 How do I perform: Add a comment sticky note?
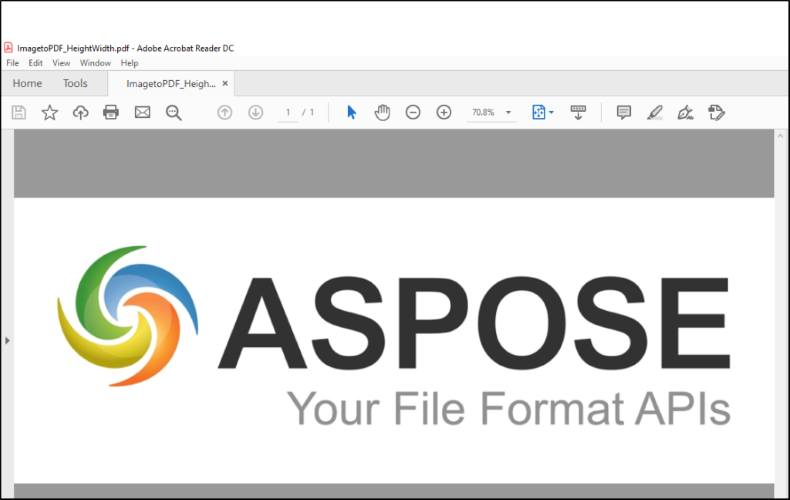coord(624,113)
